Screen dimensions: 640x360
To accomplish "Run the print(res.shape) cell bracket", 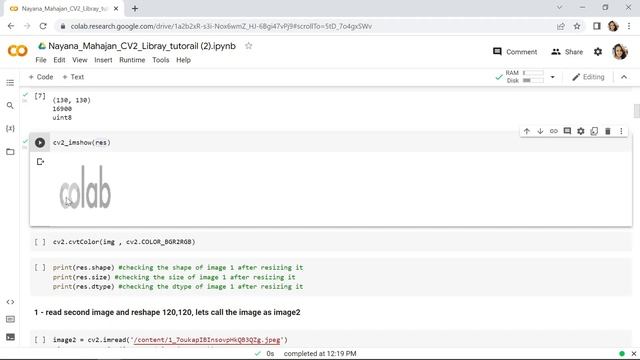I will (40, 268).
